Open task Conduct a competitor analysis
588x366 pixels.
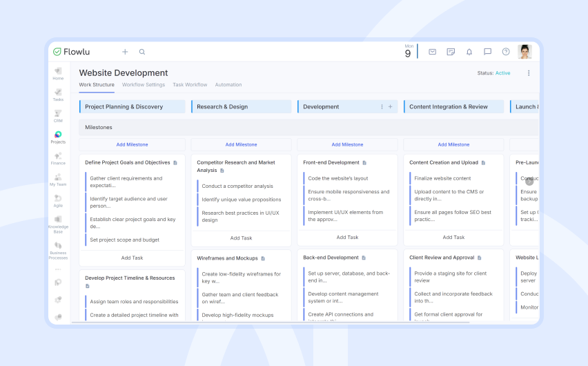point(237,186)
